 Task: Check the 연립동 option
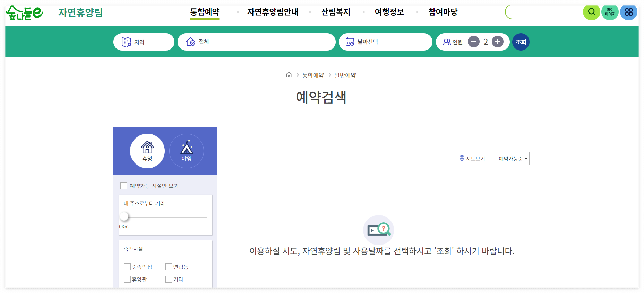[x=169, y=267]
